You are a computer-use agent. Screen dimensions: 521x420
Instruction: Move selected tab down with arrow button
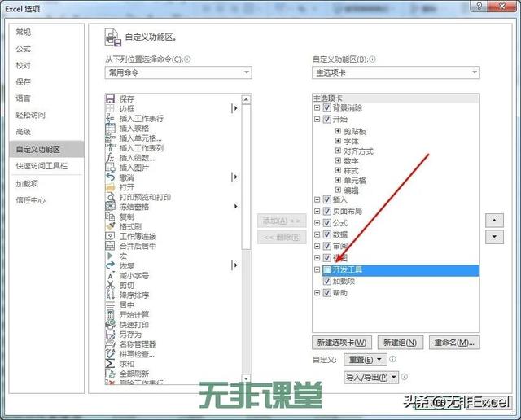[x=494, y=237]
